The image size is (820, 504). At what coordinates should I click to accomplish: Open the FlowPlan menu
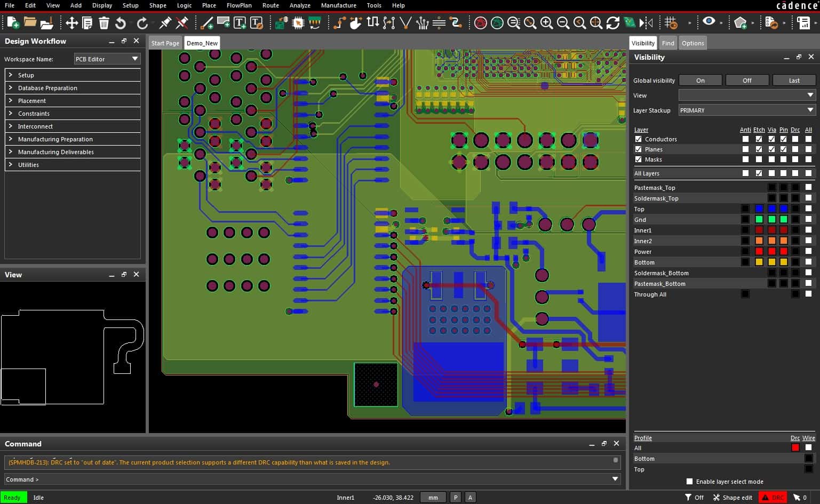(239, 5)
